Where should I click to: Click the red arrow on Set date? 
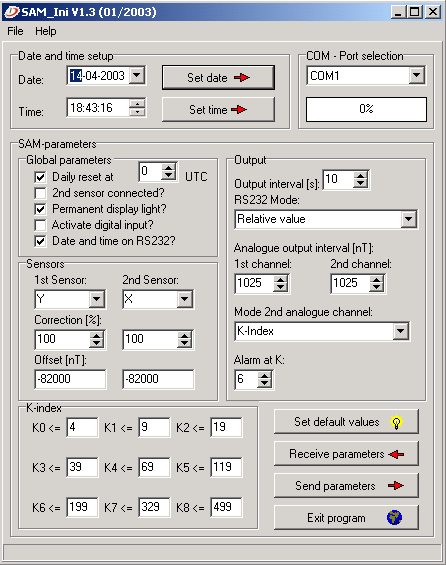point(241,77)
